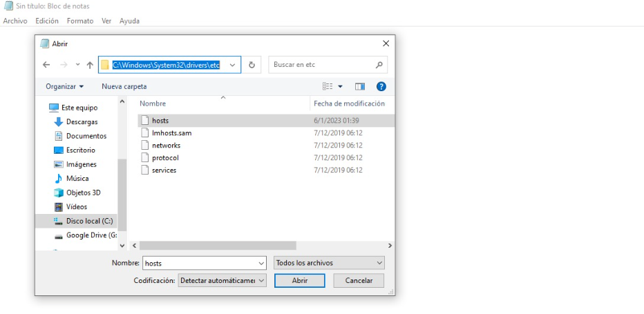Click the Descargas blue arrow icon
The image size is (644, 314).
click(x=59, y=122)
